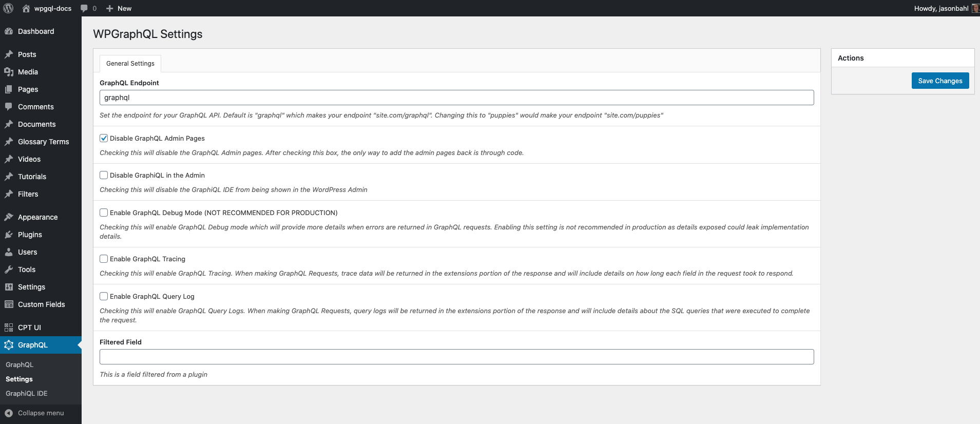Viewport: 980px width, 424px height.
Task: Open the GraphQL submenu link
Action: [20, 365]
